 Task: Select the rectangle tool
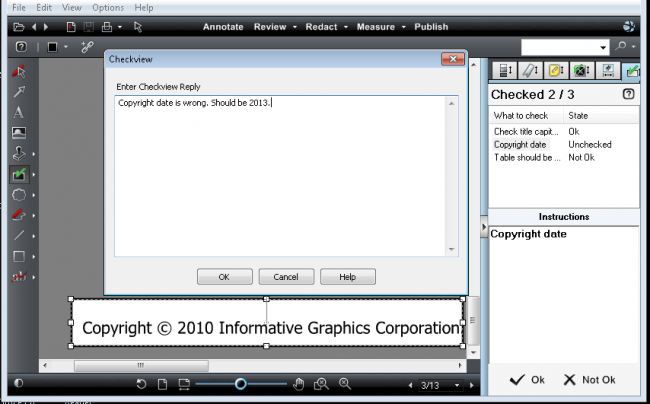tap(19, 256)
